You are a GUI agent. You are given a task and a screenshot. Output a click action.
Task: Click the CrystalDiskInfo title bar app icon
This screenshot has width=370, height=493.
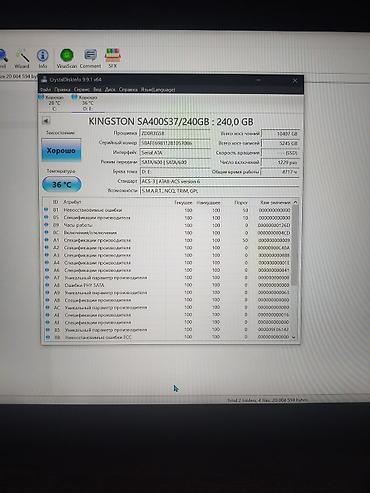tap(44, 80)
